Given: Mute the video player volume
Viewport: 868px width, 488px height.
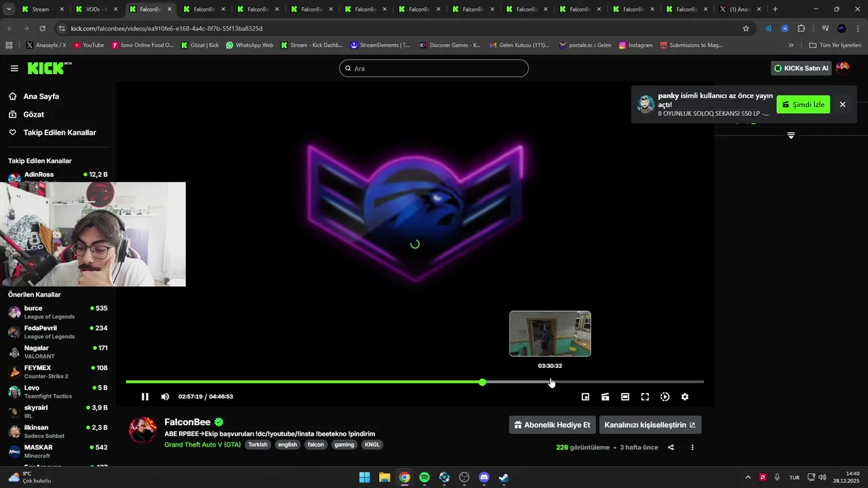Looking at the screenshot, I should coord(165,396).
